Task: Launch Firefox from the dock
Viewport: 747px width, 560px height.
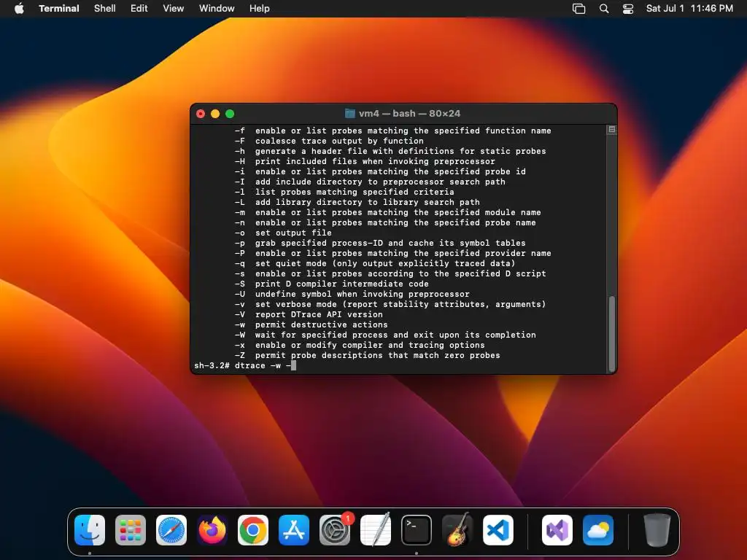Action: (x=212, y=530)
